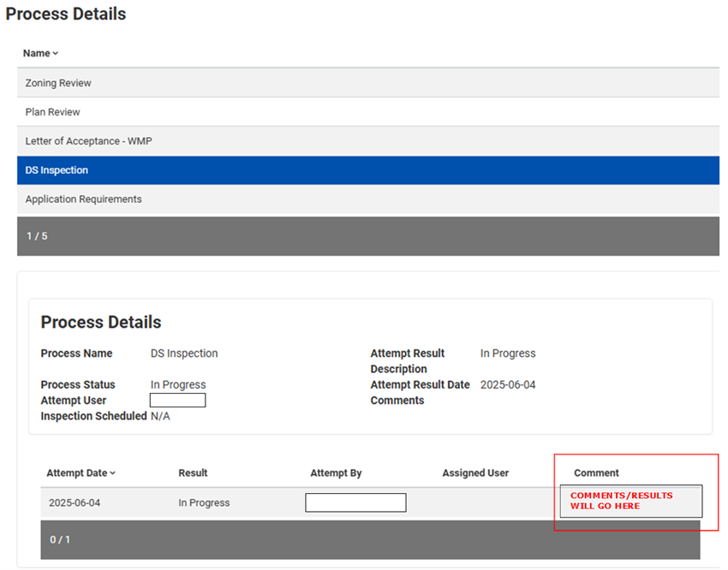Click the Assigned User column header
Image resolution: width=728 pixels, height=570 pixels.
click(x=475, y=473)
